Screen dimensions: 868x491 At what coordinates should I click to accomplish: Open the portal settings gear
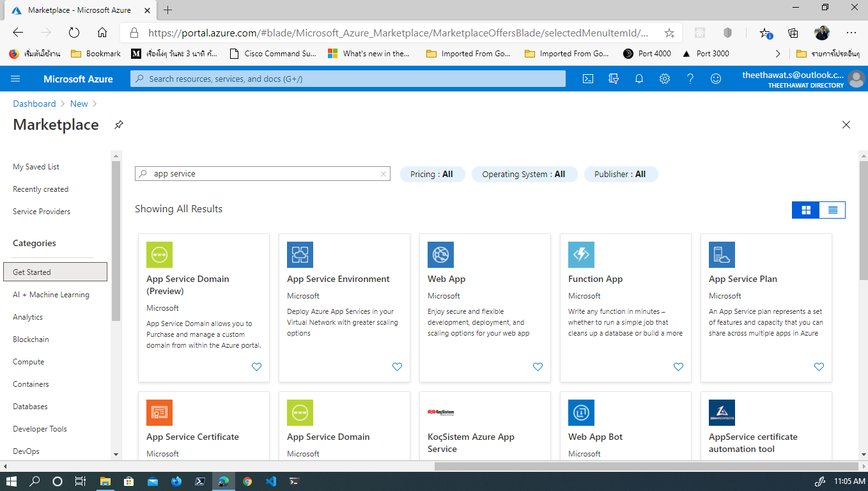point(665,79)
